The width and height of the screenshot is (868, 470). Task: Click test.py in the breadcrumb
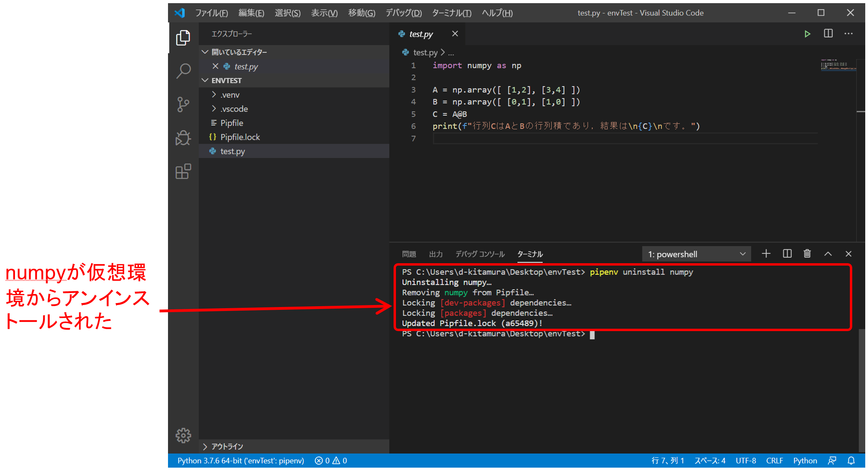[x=425, y=52]
